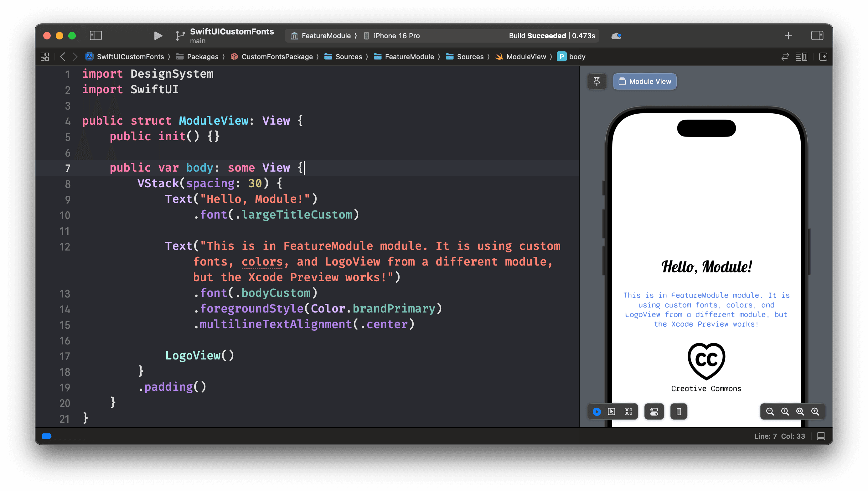Open the Library with the plus button

788,35
